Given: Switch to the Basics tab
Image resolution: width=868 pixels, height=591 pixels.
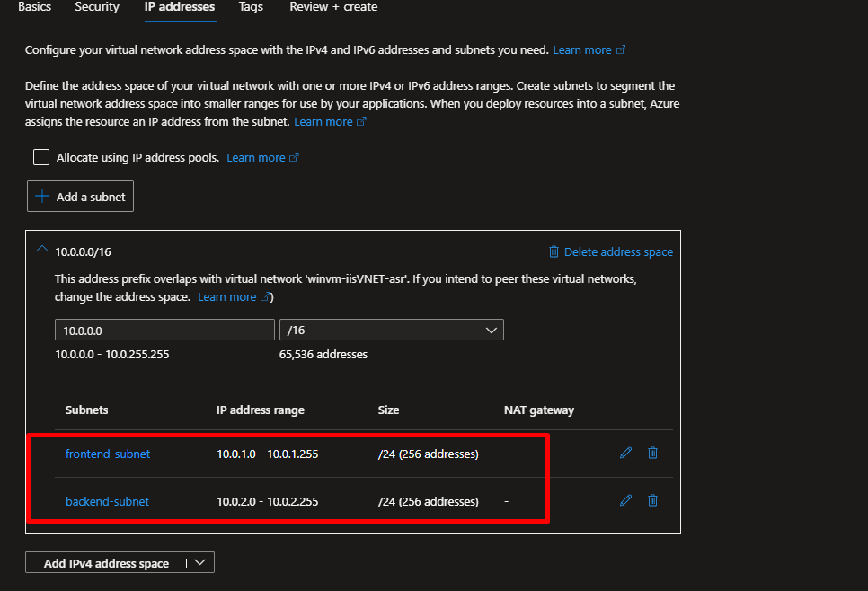Looking at the screenshot, I should [34, 7].
